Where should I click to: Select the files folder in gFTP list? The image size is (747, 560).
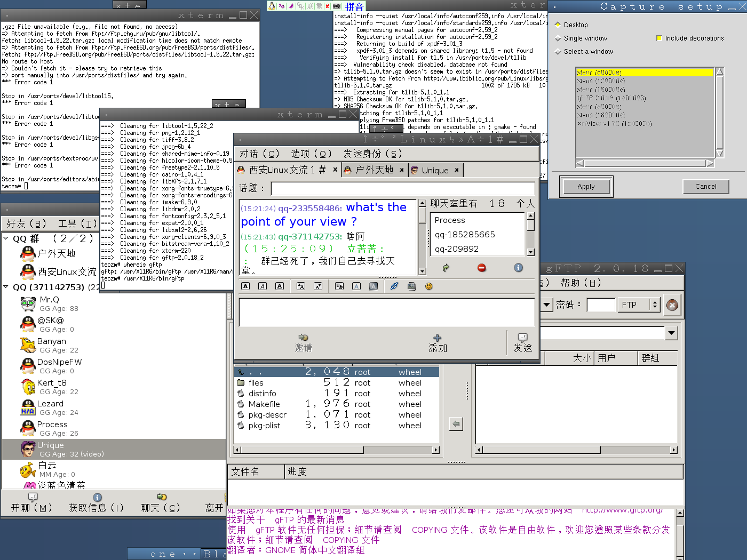(x=336, y=382)
